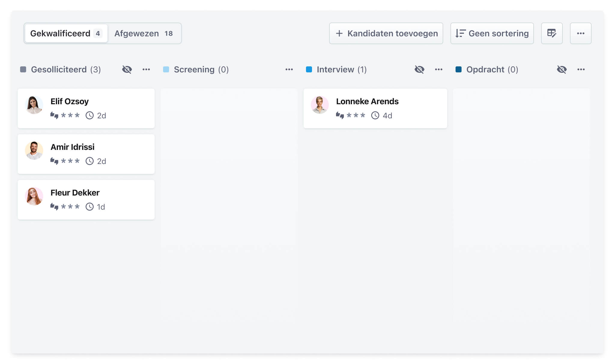Click thumbs rating icon on Lonneke Arends

(x=340, y=115)
